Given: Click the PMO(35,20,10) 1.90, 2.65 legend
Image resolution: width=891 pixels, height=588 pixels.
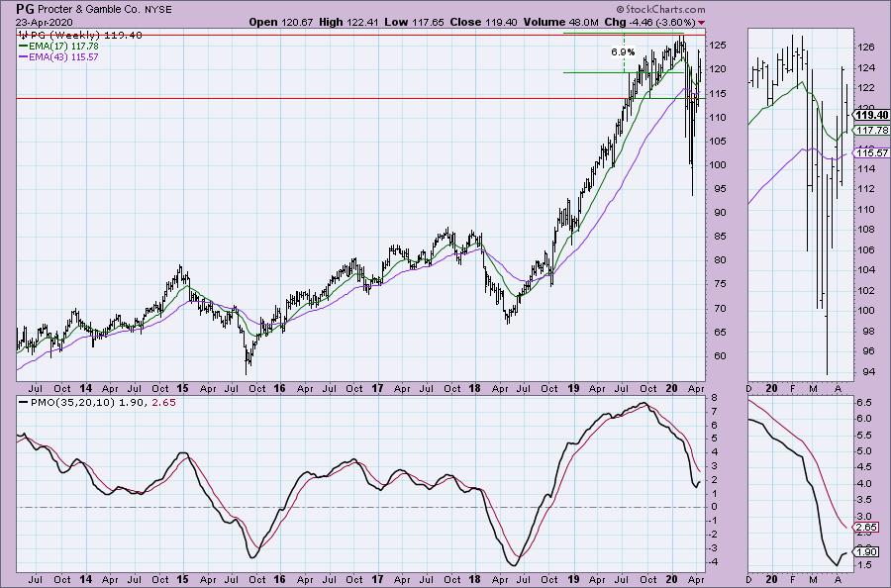Looking at the screenshot, I should [x=97, y=402].
